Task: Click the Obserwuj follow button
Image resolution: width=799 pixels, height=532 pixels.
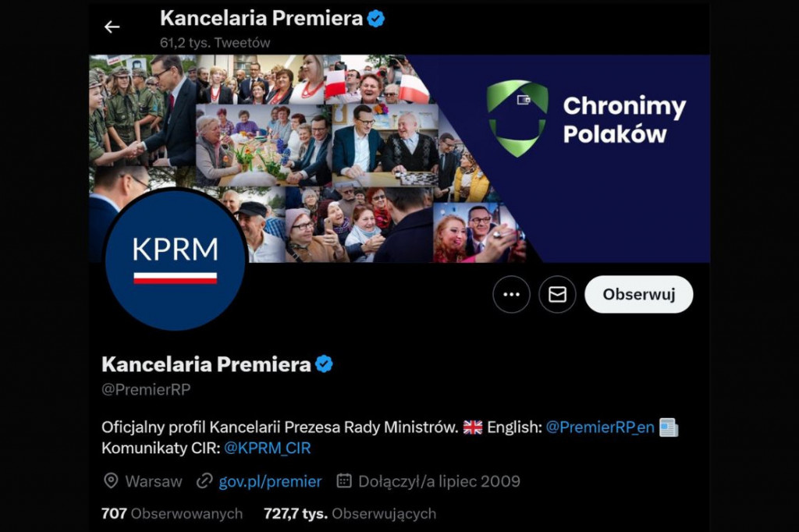Action: 638,295
